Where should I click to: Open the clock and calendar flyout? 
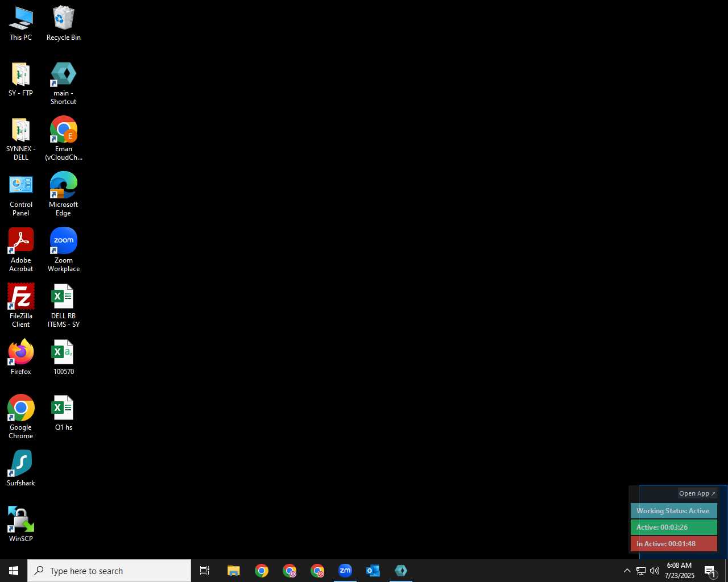point(680,571)
